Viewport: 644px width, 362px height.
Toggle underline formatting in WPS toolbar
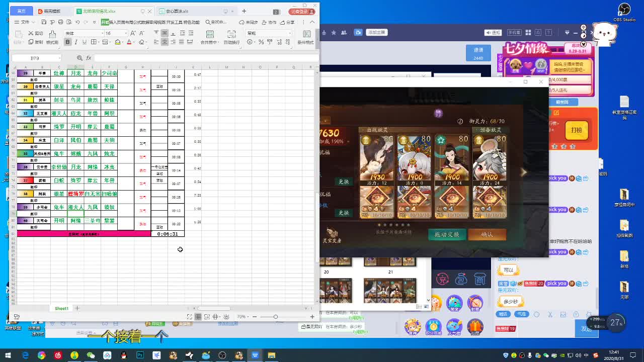tap(85, 42)
